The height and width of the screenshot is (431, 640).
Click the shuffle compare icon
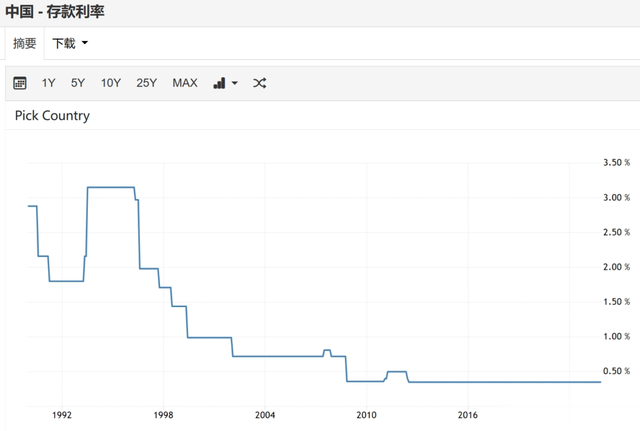[259, 83]
